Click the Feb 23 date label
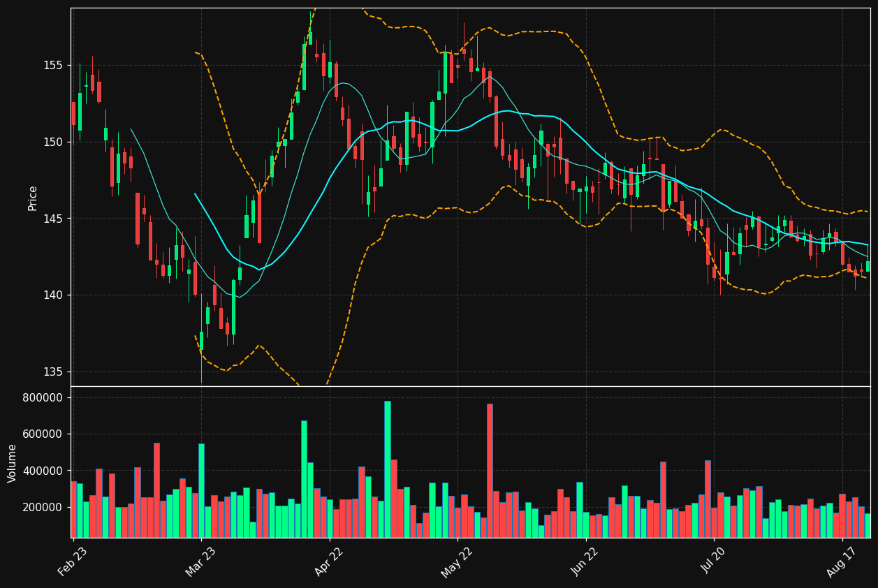The image size is (878, 588). pyautogui.click(x=73, y=561)
